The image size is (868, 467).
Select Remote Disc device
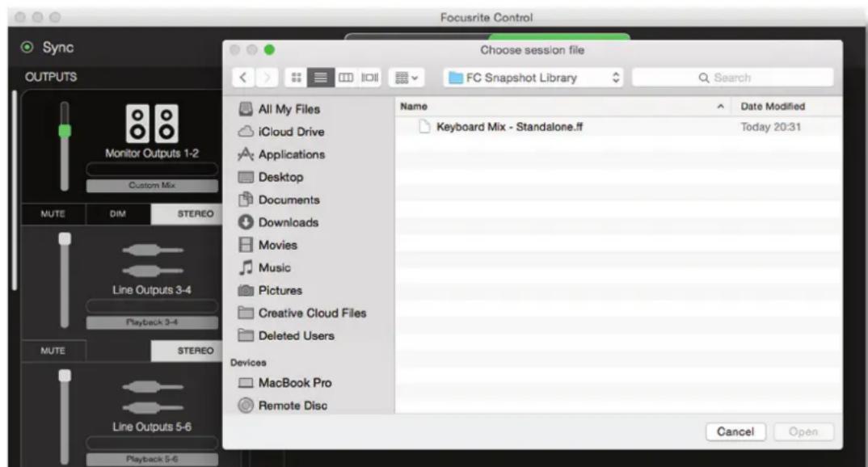(x=282, y=406)
